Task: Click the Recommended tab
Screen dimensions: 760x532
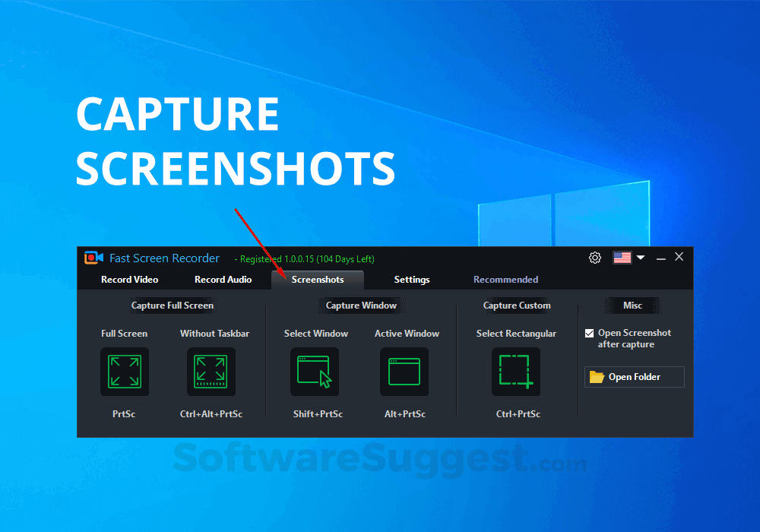Action: tap(505, 279)
